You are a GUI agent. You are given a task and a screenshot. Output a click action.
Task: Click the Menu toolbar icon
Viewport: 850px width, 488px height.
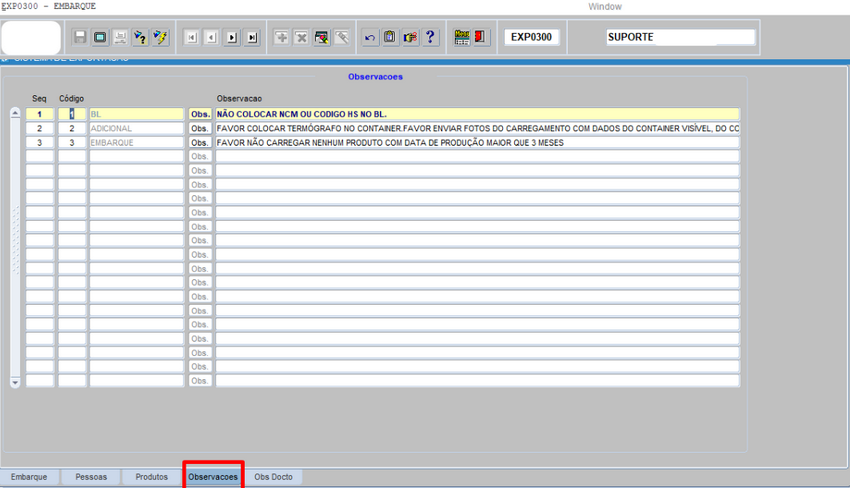click(461, 37)
